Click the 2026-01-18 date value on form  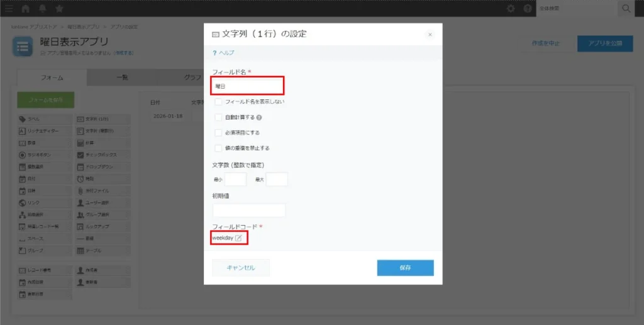[167, 116]
